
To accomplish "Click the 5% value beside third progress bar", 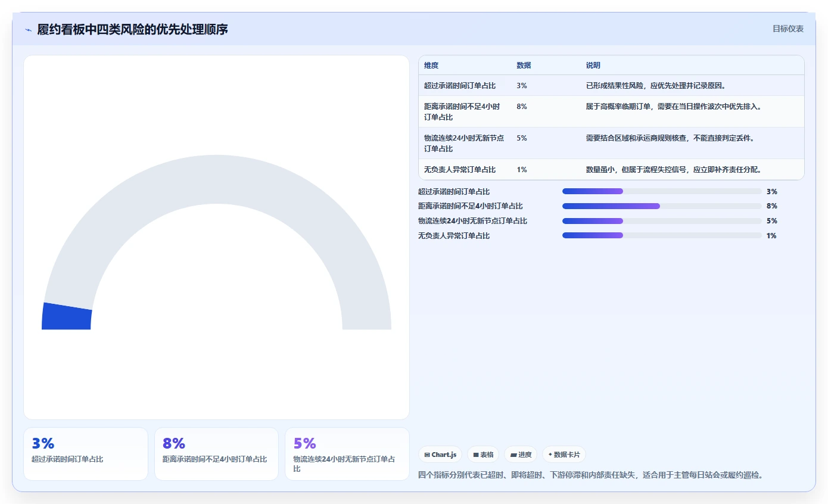I will coord(771,221).
